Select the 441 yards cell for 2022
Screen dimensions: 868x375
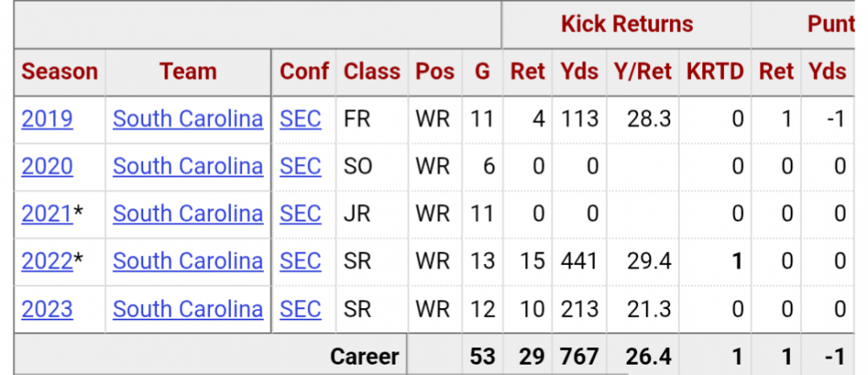pyautogui.click(x=579, y=260)
